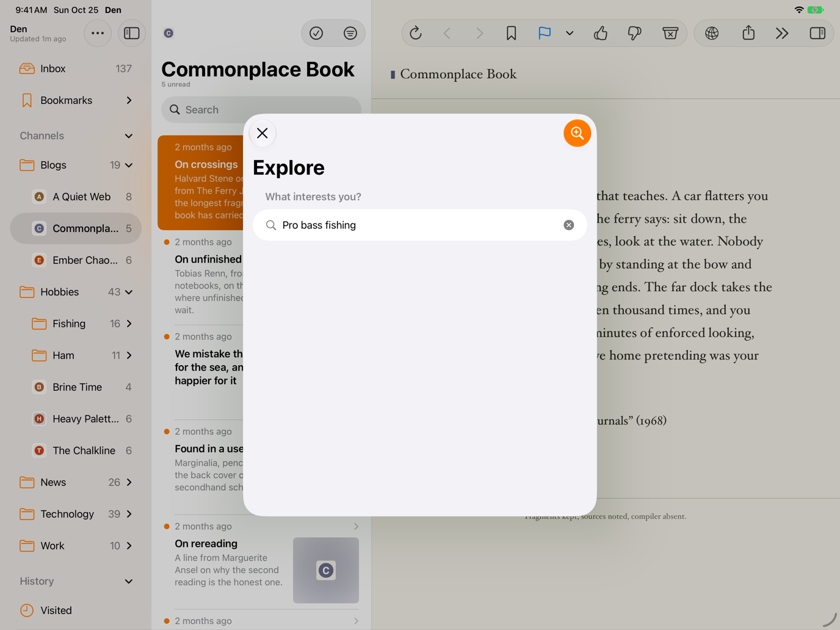Image resolution: width=840 pixels, height=630 pixels.
Task: Collapse the Channels section
Action: click(129, 136)
